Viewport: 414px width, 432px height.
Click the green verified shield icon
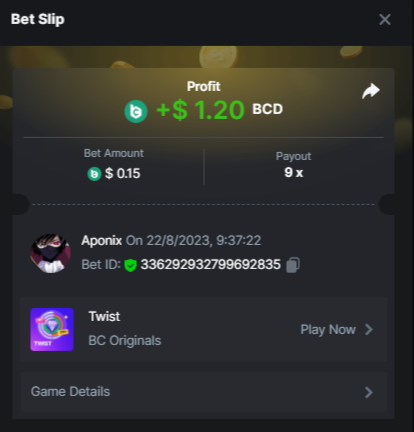pos(130,265)
